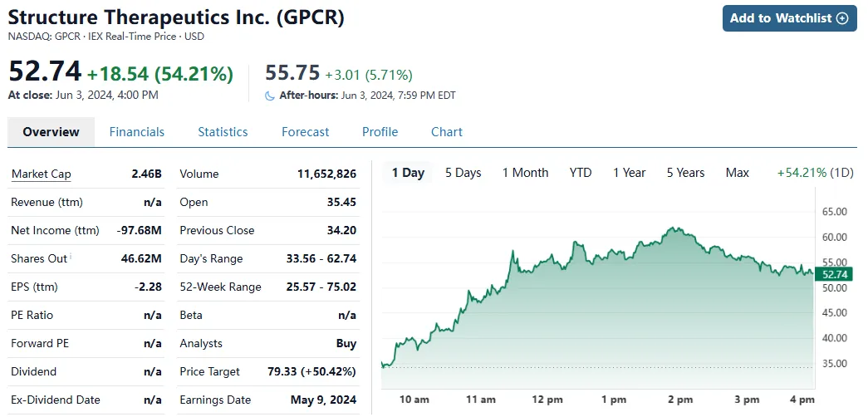Switch to the Chart tab
This screenshot has width=868, height=417.
tap(447, 132)
